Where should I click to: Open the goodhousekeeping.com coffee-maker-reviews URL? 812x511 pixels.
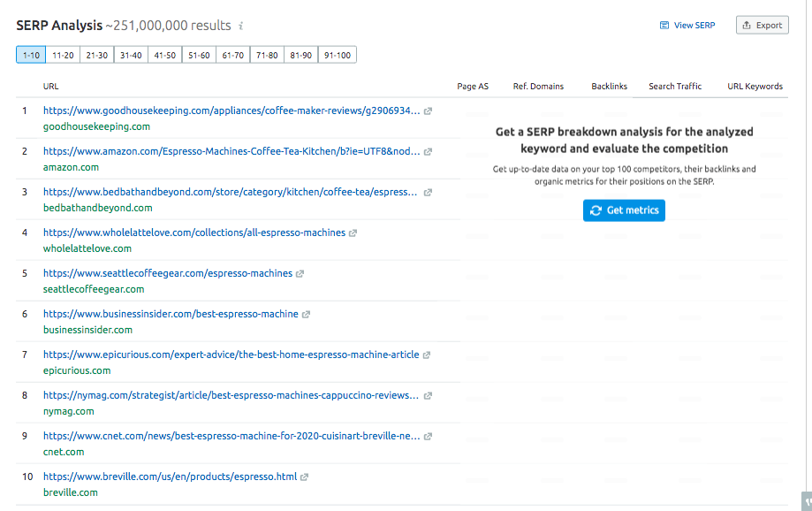coord(231,111)
